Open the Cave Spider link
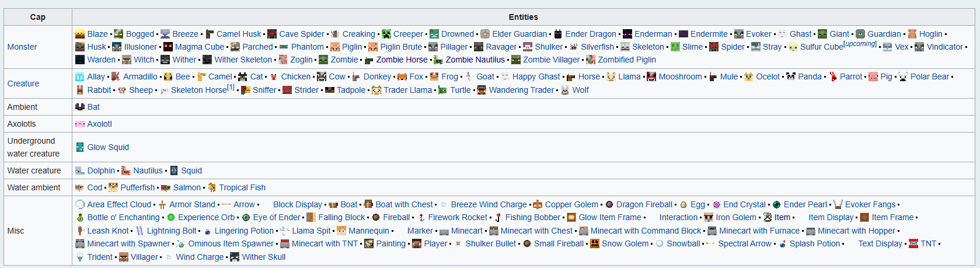Viewport: 980px width, 268px height. point(302,34)
